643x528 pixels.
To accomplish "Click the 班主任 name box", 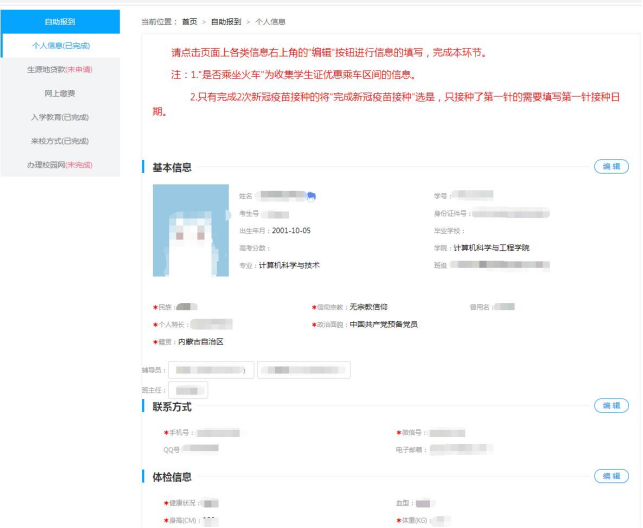I will click(x=187, y=390).
